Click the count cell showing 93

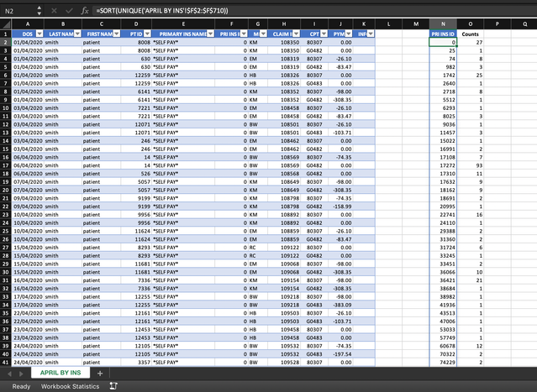(x=471, y=165)
